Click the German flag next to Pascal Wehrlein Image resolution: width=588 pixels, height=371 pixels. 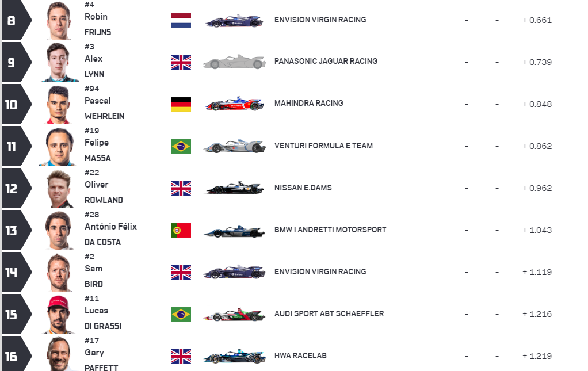pos(181,104)
